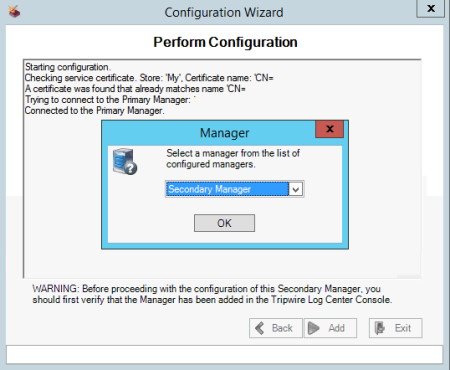The width and height of the screenshot is (450, 370).
Task: Click the 'Connected to the Primary Manager.' line
Action: click(x=94, y=111)
